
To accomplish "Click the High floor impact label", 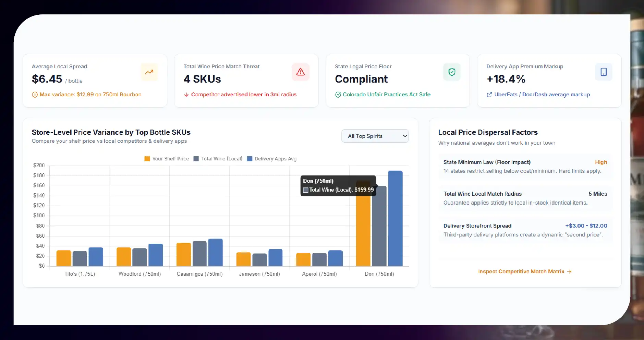I will tap(601, 162).
